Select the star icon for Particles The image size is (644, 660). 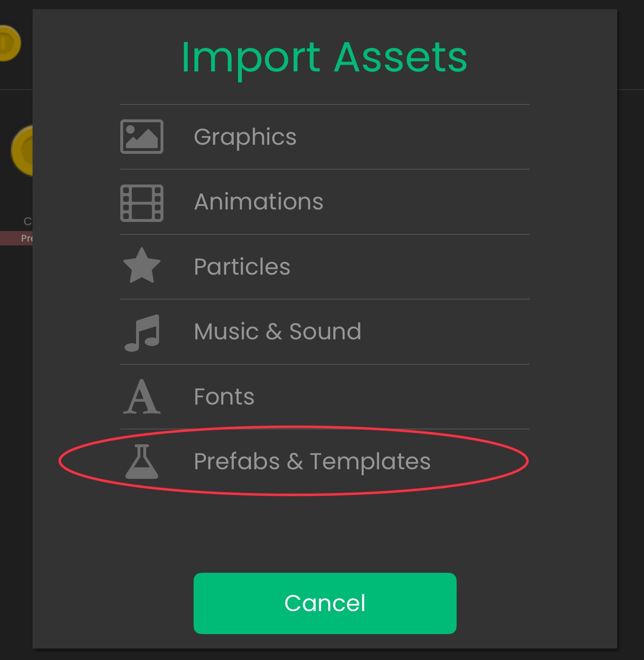coord(142,266)
